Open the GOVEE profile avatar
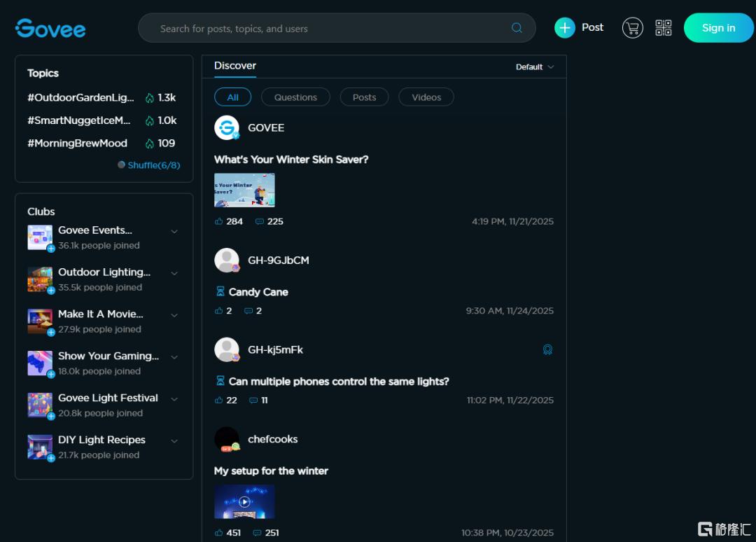756x542 pixels. point(227,128)
